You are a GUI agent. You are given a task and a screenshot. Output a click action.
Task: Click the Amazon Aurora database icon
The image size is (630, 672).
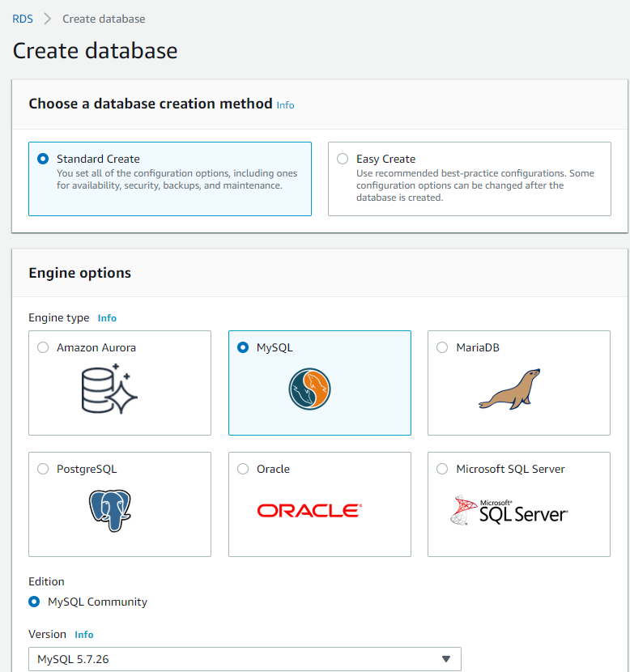[x=109, y=387]
